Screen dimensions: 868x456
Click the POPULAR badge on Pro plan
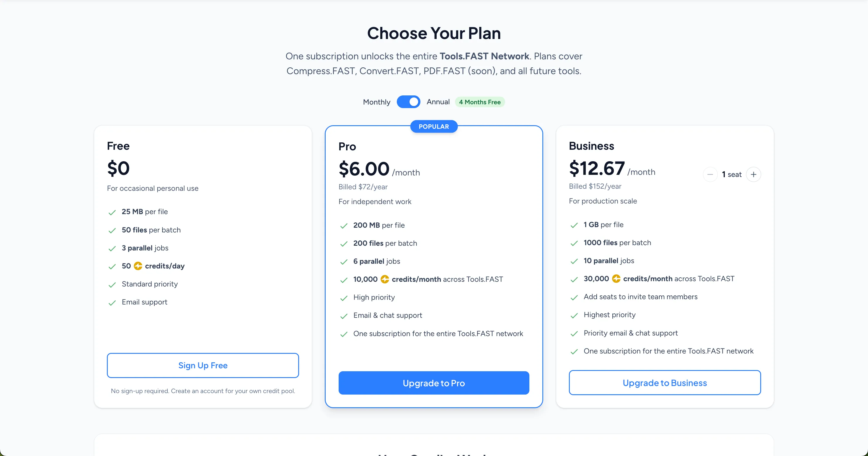434,126
